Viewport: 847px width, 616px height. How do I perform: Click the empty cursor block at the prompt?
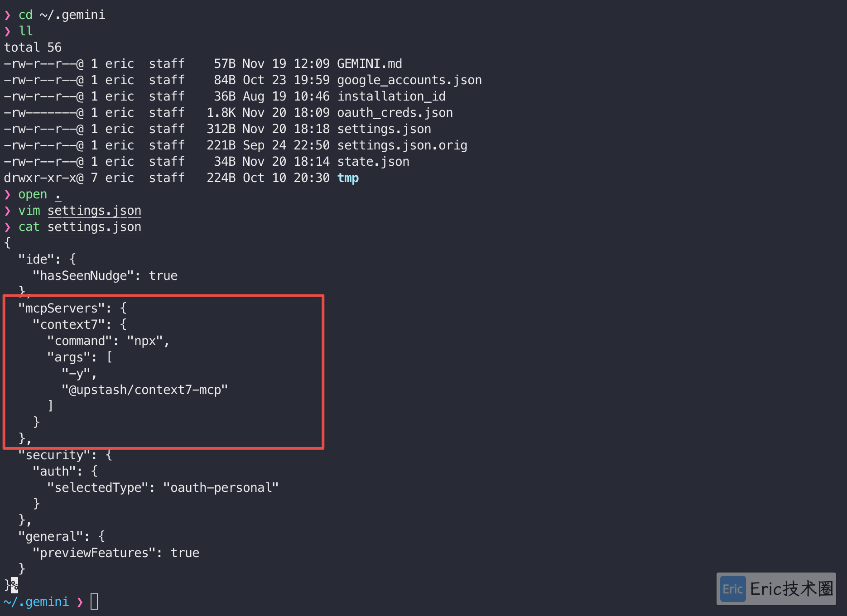point(94,602)
